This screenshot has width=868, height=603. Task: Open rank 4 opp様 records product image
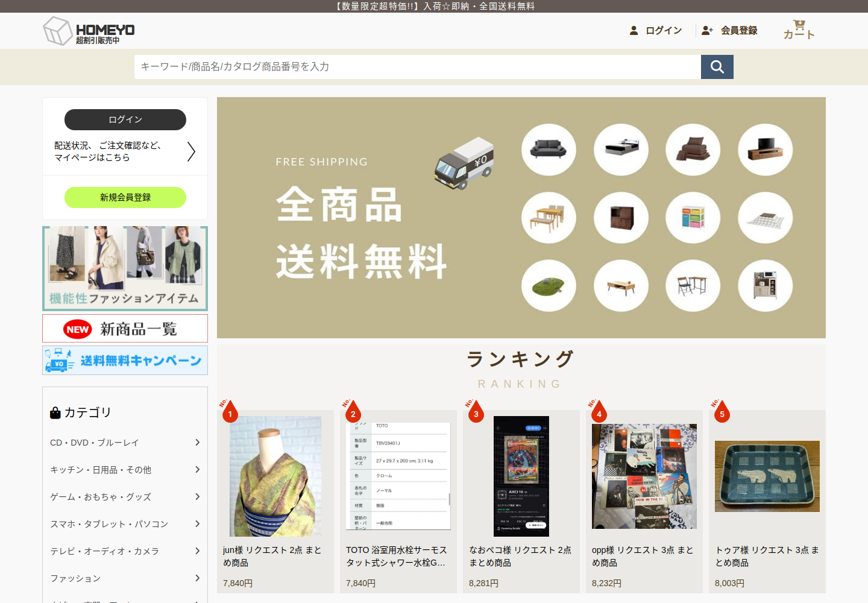(644, 476)
